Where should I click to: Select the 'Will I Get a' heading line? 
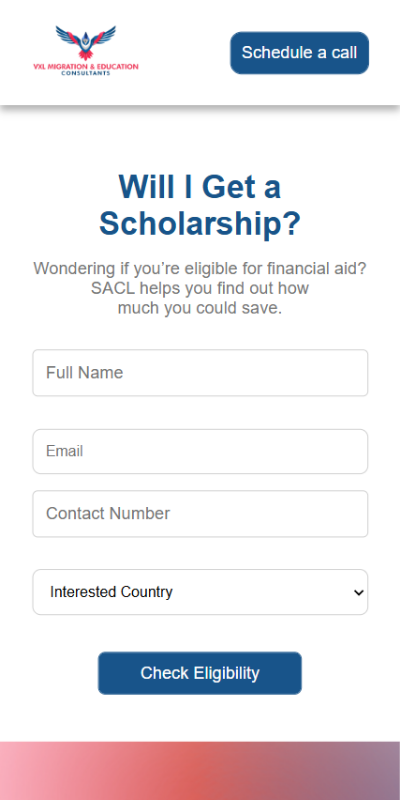coord(200,187)
